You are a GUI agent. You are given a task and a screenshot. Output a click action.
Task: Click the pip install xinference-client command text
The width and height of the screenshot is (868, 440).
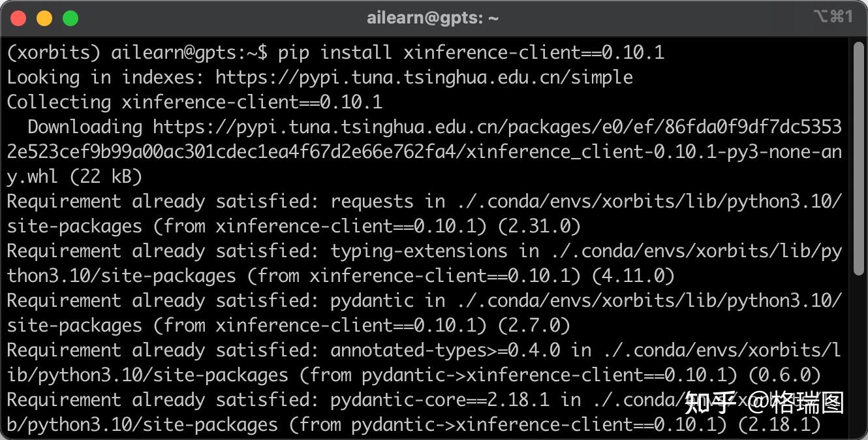(471, 53)
